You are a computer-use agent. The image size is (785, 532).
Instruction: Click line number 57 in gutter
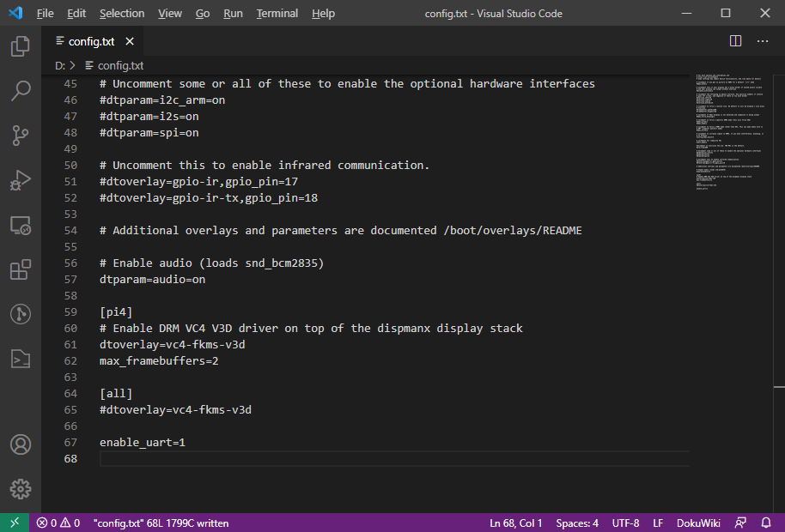pyautogui.click(x=70, y=280)
